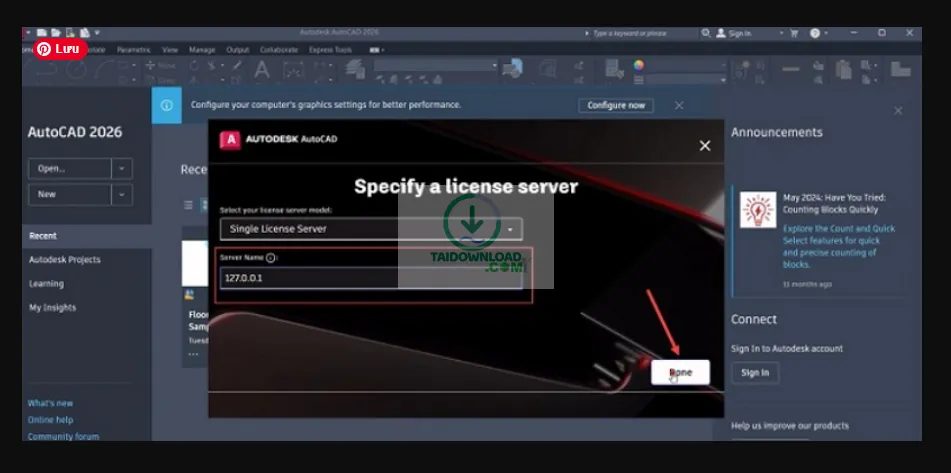
Task: Click the ribbon minimize toggle after Express Tools
Action: 377,50
